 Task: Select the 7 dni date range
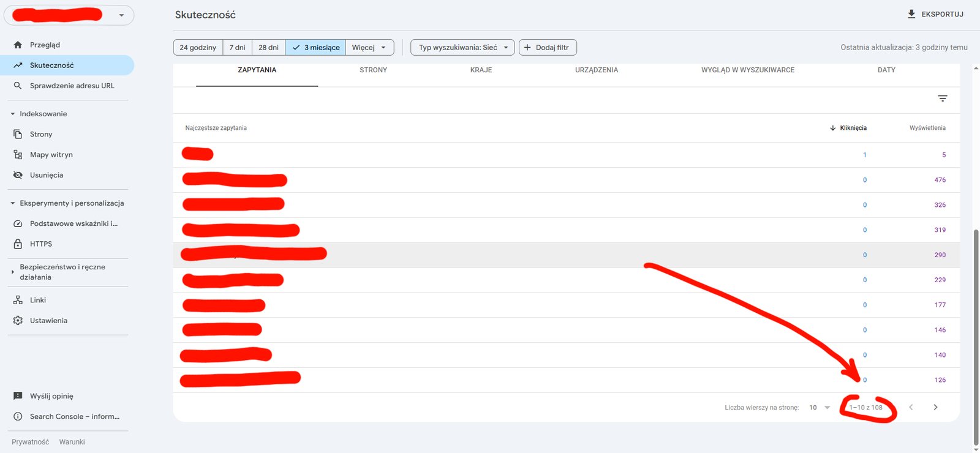[x=237, y=48]
